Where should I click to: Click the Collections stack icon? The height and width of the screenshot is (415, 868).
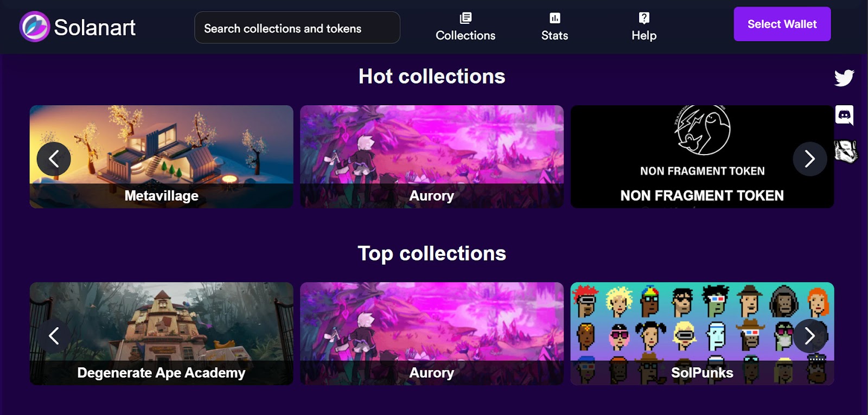point(465,18)
